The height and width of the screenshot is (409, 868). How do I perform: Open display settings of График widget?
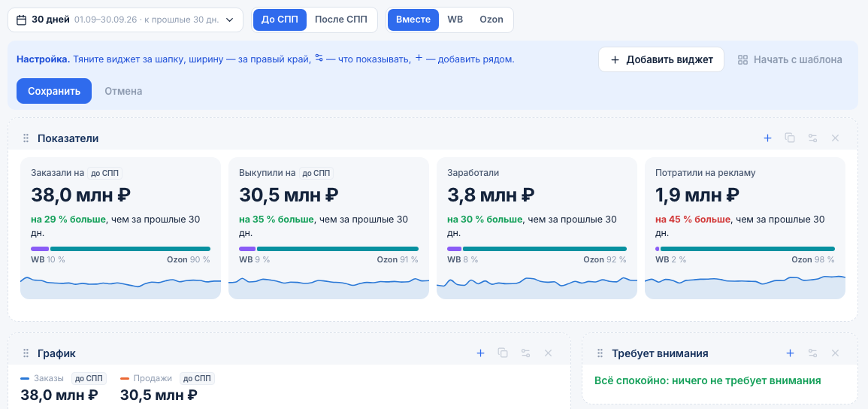(525, 353)
